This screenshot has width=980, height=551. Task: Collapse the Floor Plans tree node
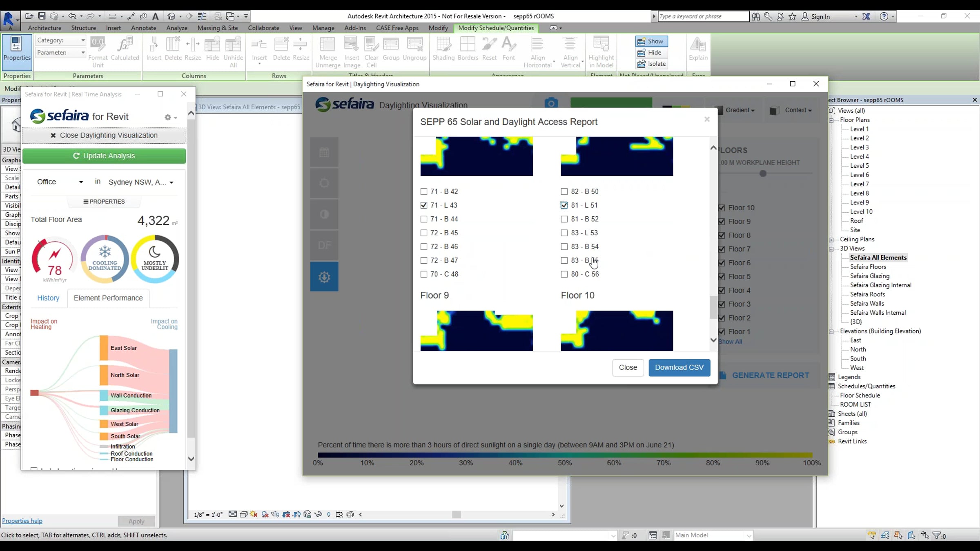(x=831, y=120)
